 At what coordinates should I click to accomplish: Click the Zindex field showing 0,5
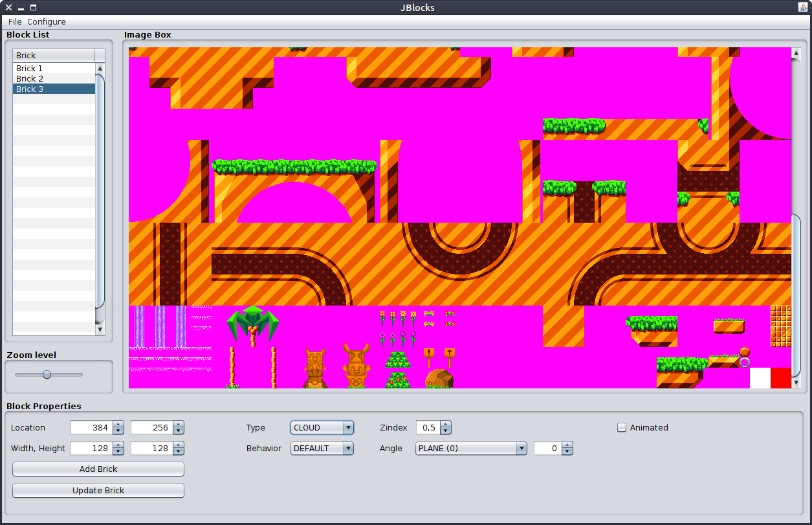click(428, 427)
